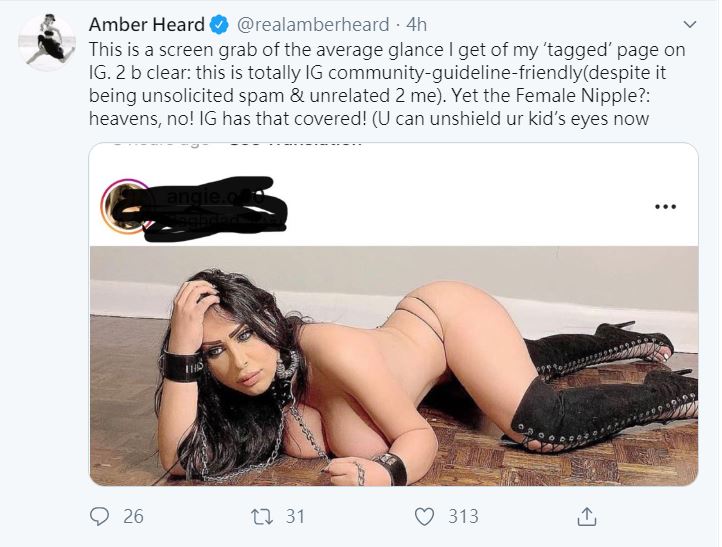
Task: Click the three-dot menu in the embedded post
Action: coord(664,207)
